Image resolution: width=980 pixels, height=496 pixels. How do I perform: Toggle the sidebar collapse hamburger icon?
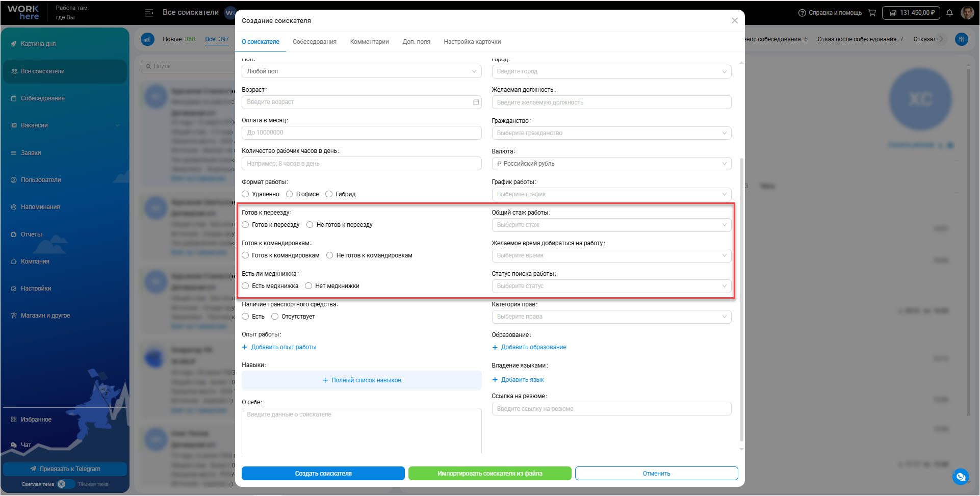pyautogui.click(x=149, y=13)
